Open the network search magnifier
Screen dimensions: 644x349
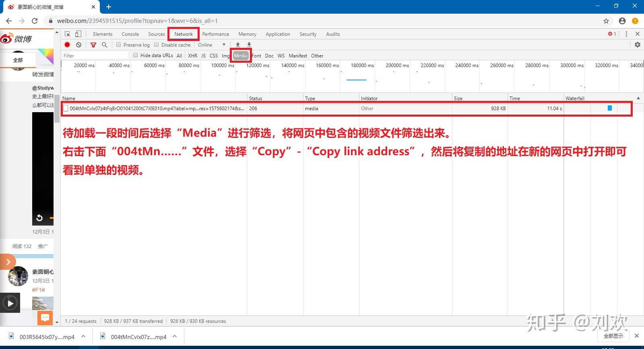pyautogui.click(x=105, y=45)
